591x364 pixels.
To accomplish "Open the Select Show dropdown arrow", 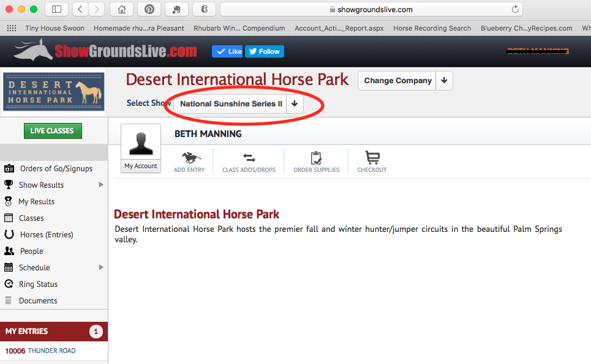I will click(x=295, y=103).
